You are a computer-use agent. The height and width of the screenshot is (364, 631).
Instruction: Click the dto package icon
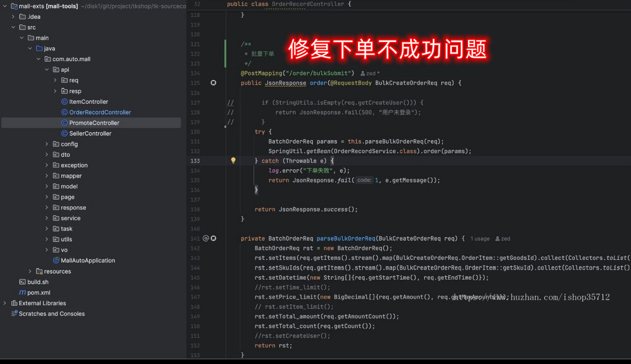point(56,154)
